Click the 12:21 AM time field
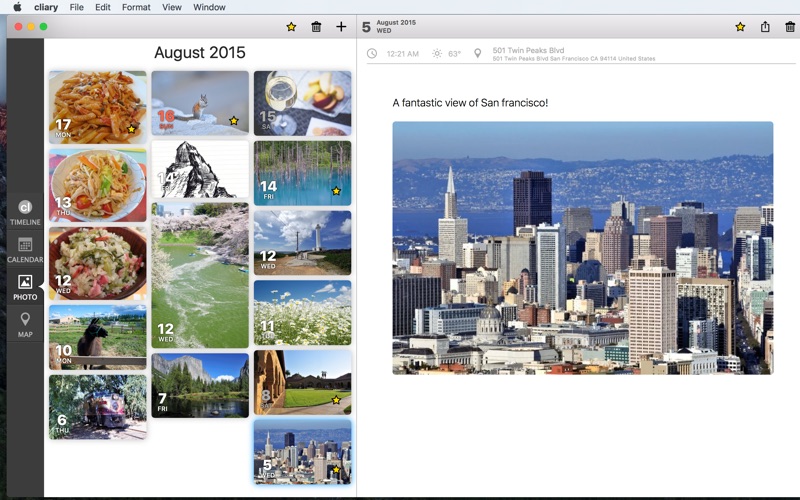Screen dimensions: 800x500 pos(402,54)
